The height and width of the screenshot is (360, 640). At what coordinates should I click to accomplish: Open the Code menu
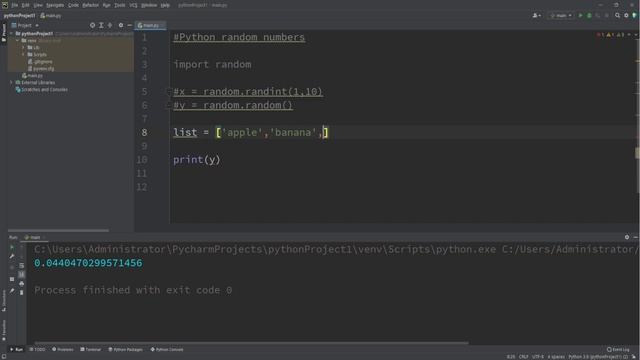73,5
